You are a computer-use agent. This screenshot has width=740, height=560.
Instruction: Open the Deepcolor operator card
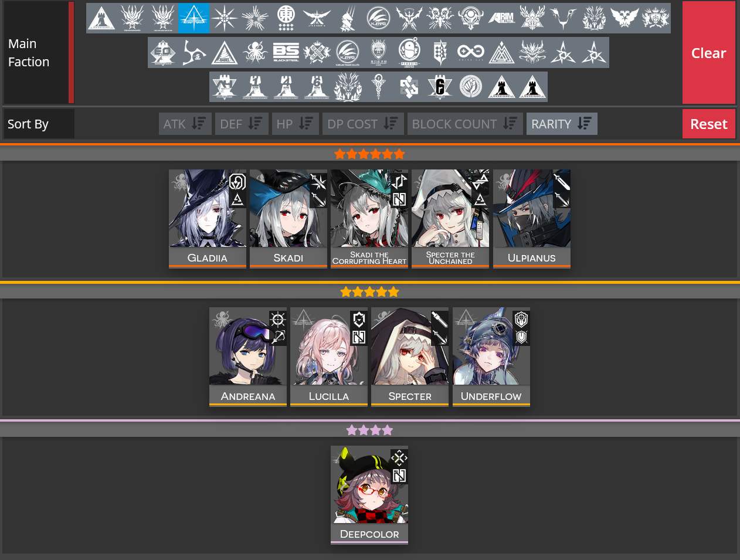(x=369, y=495)
